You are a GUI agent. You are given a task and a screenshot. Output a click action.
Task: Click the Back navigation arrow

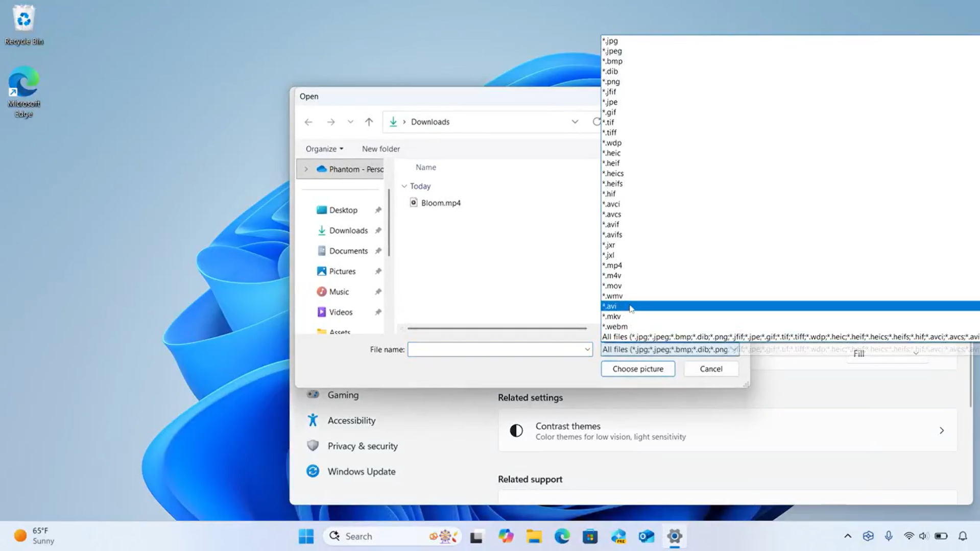pyautogui.click(x=308, y=122)
